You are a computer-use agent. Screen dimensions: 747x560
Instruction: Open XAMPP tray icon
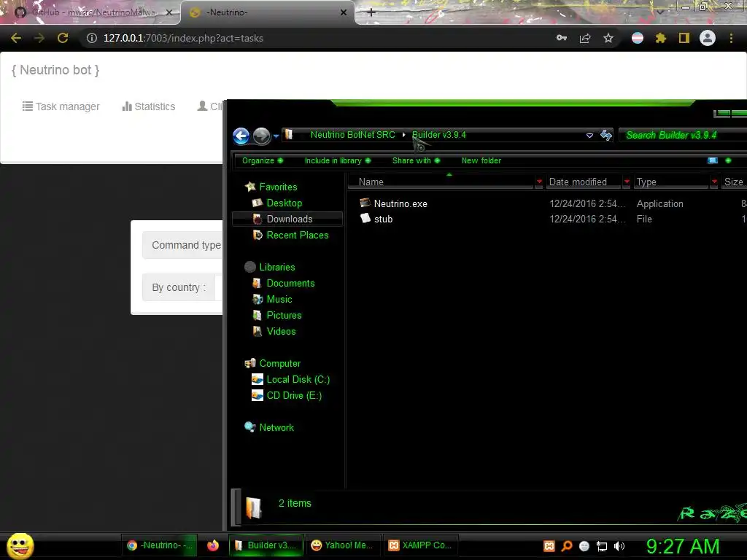tap(549, 546)
